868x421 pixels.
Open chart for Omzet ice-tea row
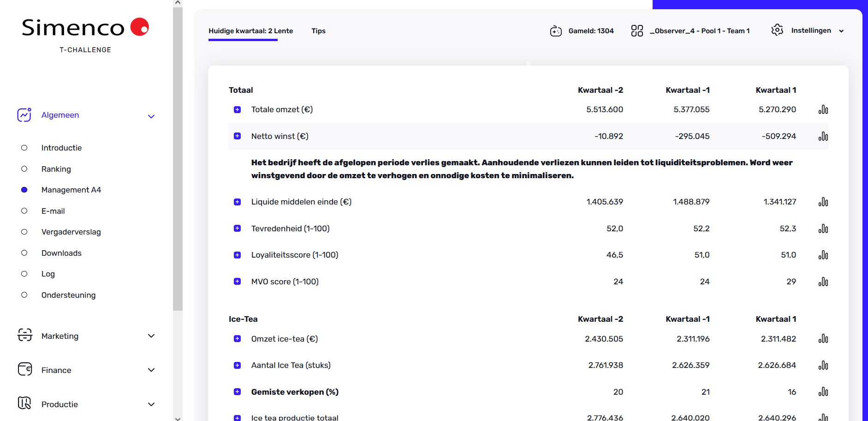click(x=823, y=339)
